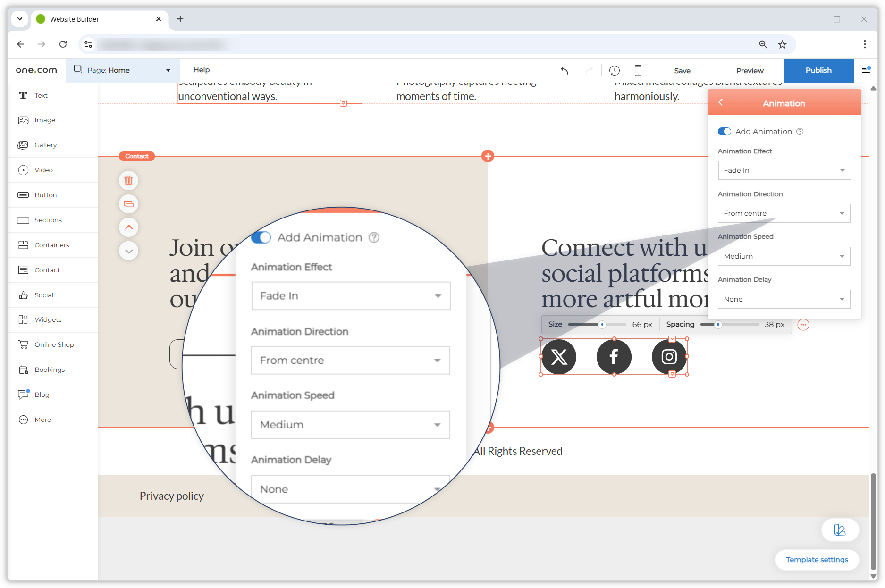The image size is (885, 588).
Task: Open the Animation Effect dropdown
Action: [x=784, y=170]
